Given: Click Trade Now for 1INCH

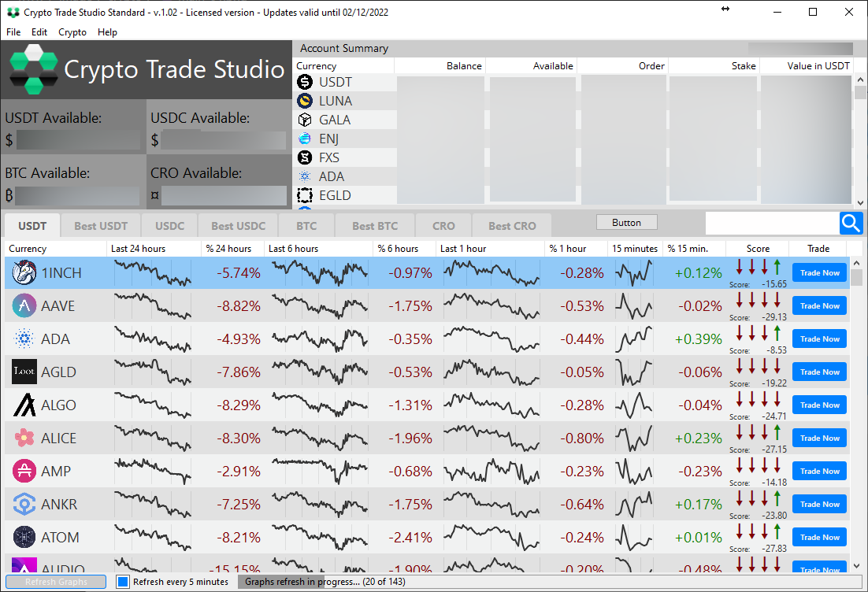Looking at the screenshot, I should pyautogui.click(x=820, y=272).
